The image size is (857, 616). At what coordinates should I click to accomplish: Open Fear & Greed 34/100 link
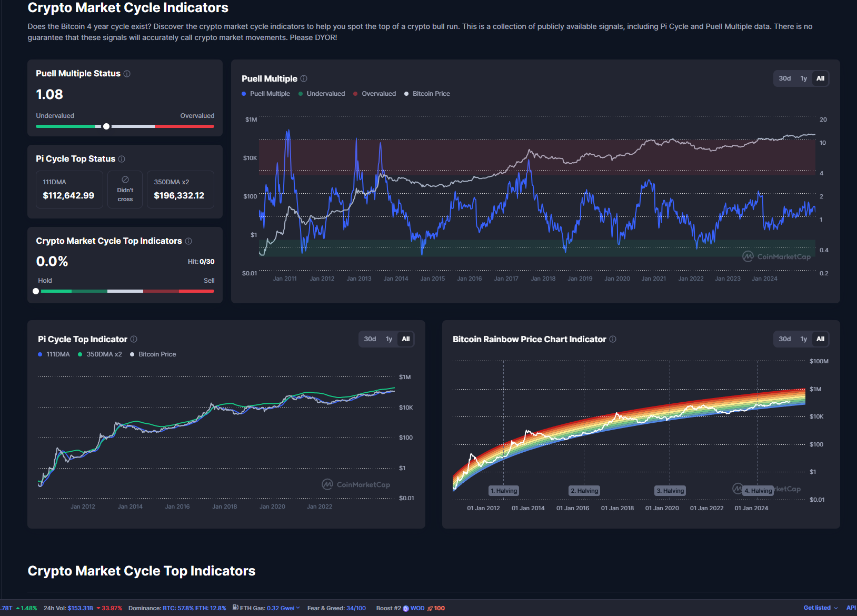[x=356, y=608]
